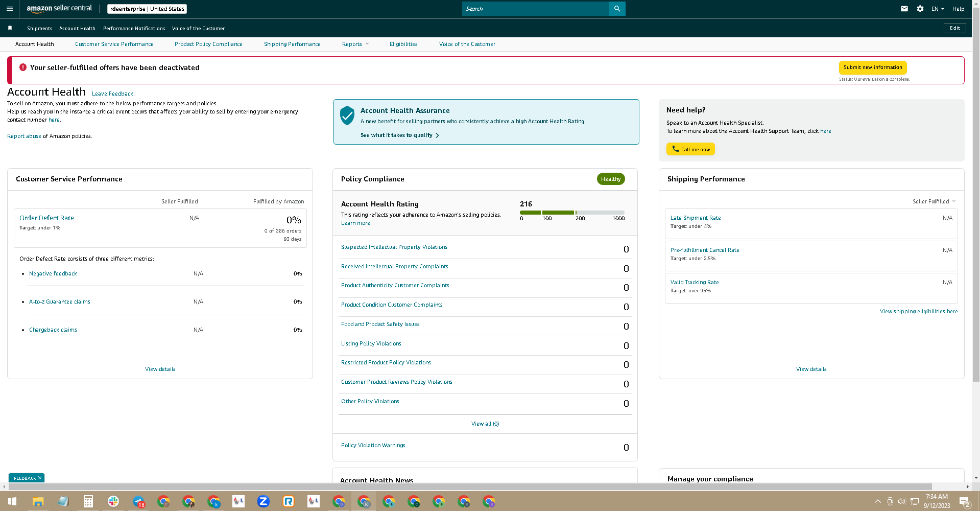This screenshot has width=980, height=511.
Task: Show hidden system tray icons
Action: pos(877,501)
